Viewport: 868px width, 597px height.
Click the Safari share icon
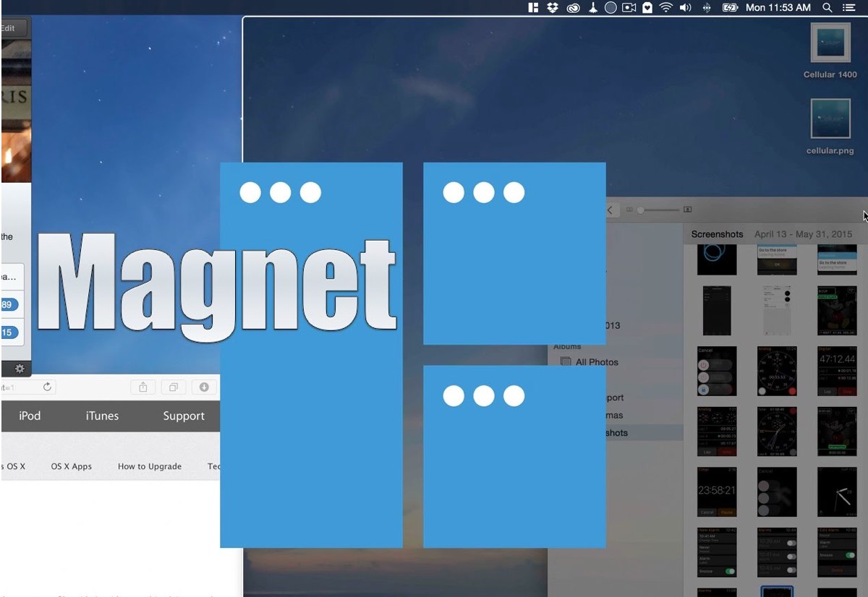(x=143, y=387)
